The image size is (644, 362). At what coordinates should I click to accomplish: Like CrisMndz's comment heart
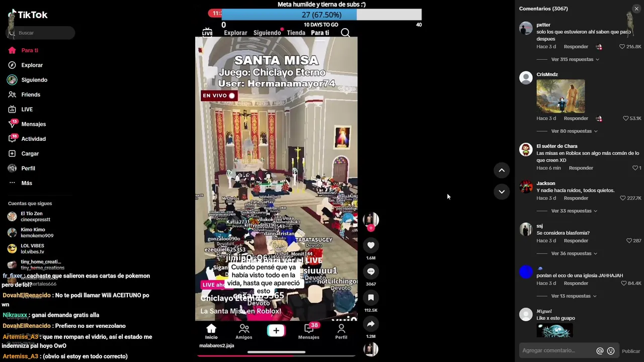click(x=626, y=119)
